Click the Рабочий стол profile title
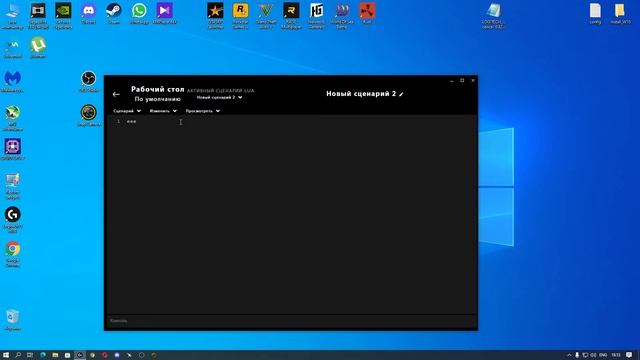The height and width of the screenshot is (360, 640). point(158,89)
